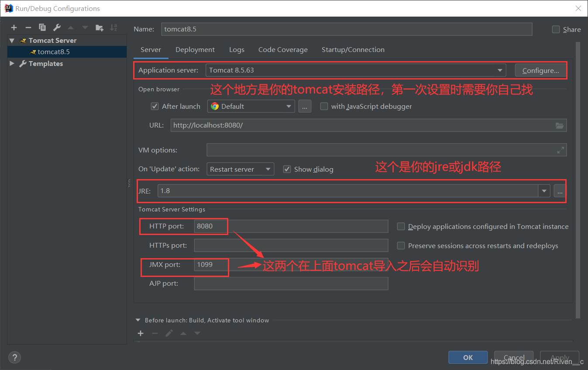
Task: Close the Run/Debug Configurations dialog
Action: coord(578,8)
